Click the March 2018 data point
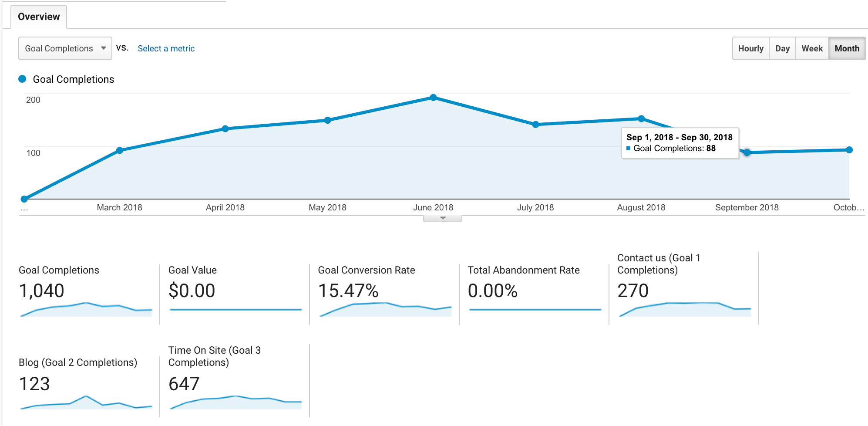The image size is (868, 426). tap(120, 150)
